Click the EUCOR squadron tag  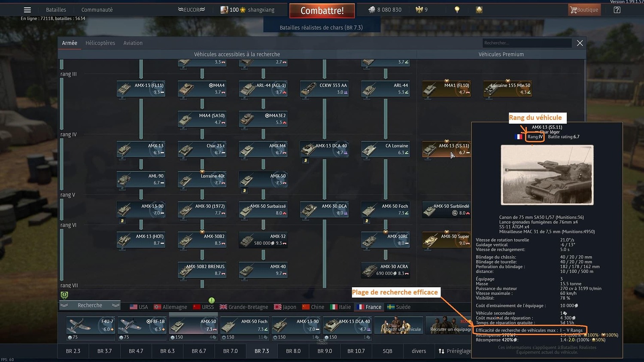coord(191,10)
